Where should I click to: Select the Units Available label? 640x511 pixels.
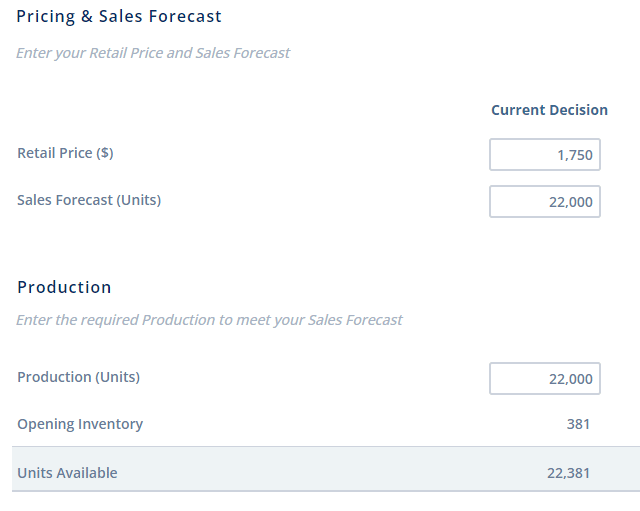(x=67, y=473)
